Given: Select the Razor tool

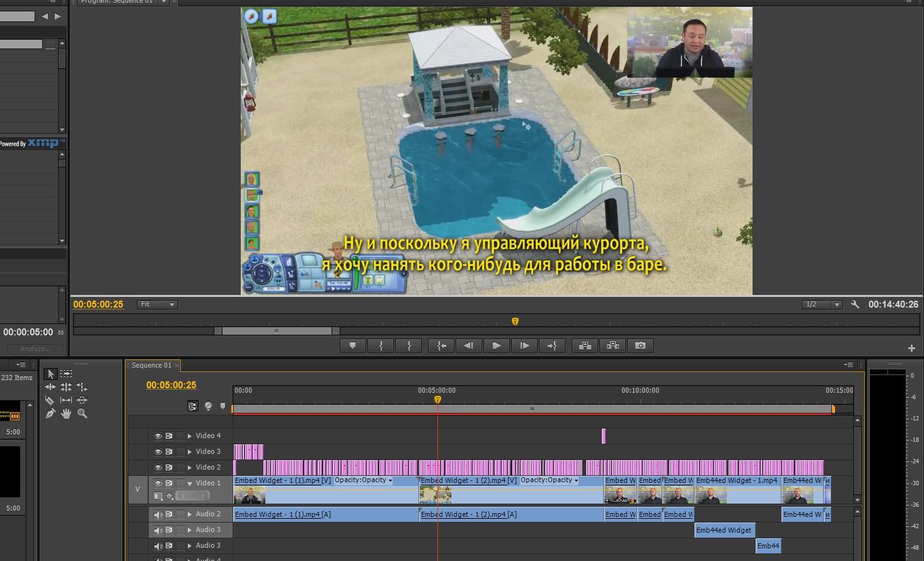Looking at the screenshot, I should tap(50, 400).
